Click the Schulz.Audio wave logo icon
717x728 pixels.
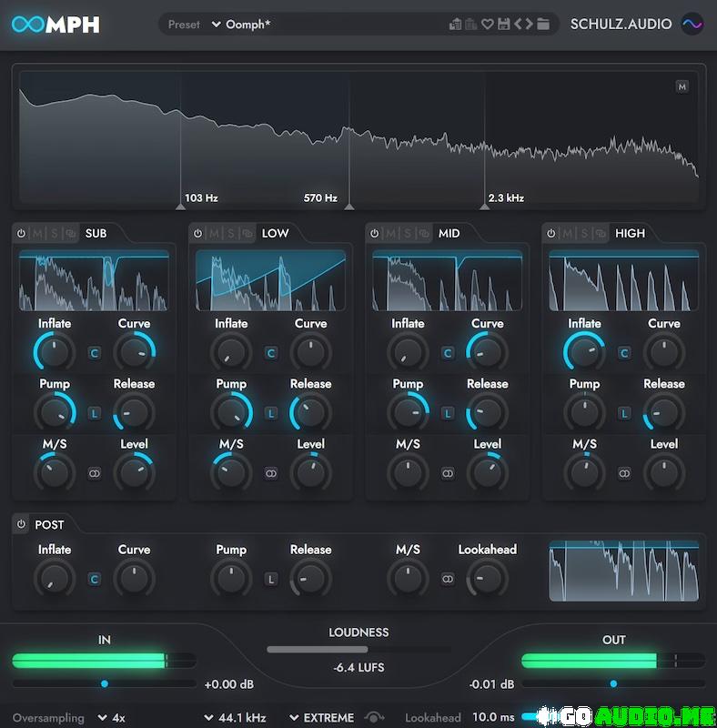tap(692, 25)
